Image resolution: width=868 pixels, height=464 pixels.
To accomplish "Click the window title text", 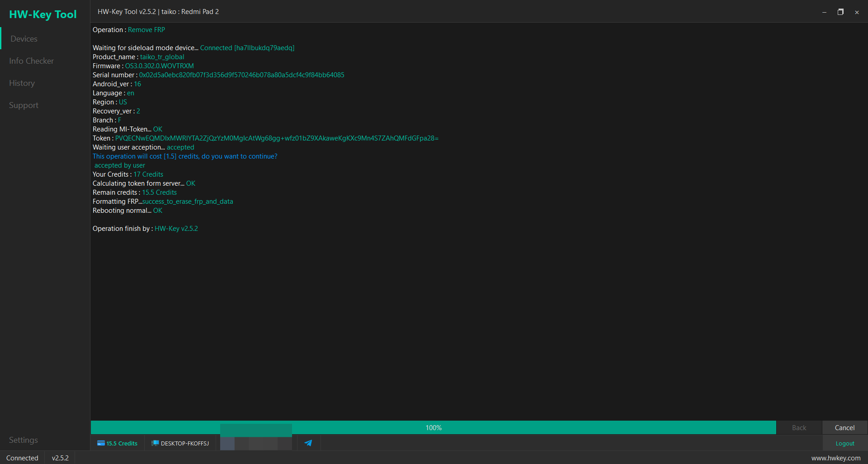I will click(158, 12).
